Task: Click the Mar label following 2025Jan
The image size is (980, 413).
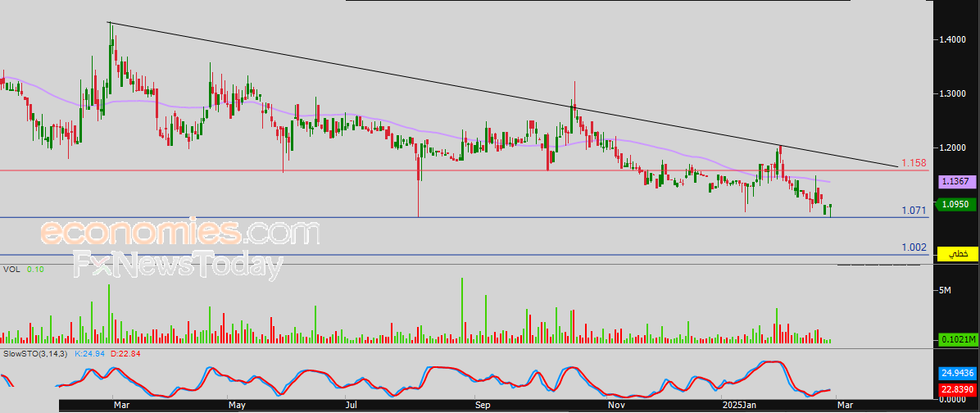Action: [x=844, y=406]
